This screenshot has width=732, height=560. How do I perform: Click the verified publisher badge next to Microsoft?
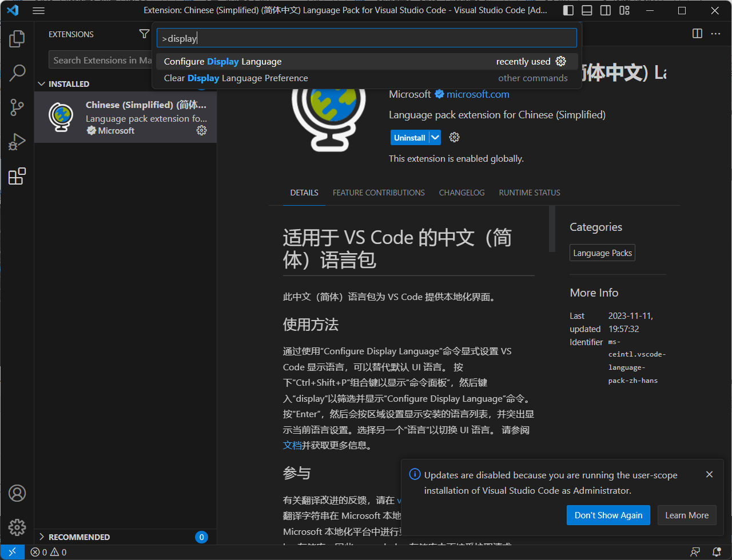pos(439,94)
